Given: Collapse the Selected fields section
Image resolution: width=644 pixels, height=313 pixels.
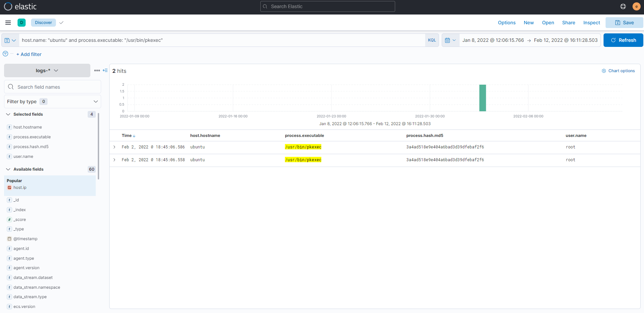Looking at the screenshot, I should [x=8, y=114].
